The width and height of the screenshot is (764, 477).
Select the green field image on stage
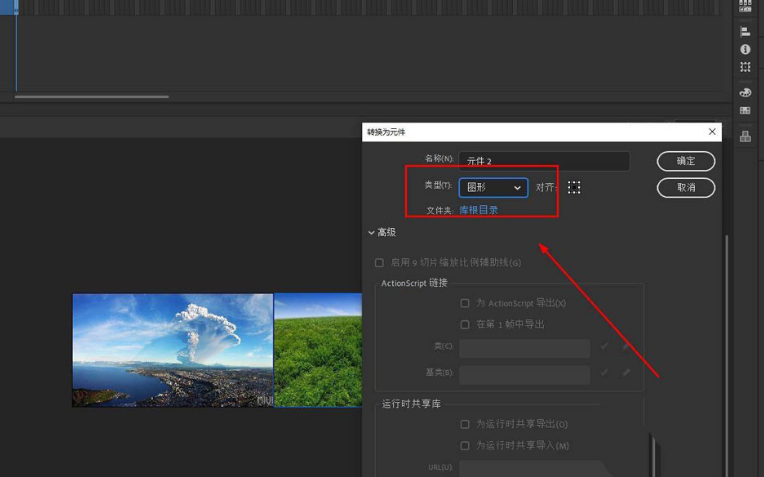[318, 350]
